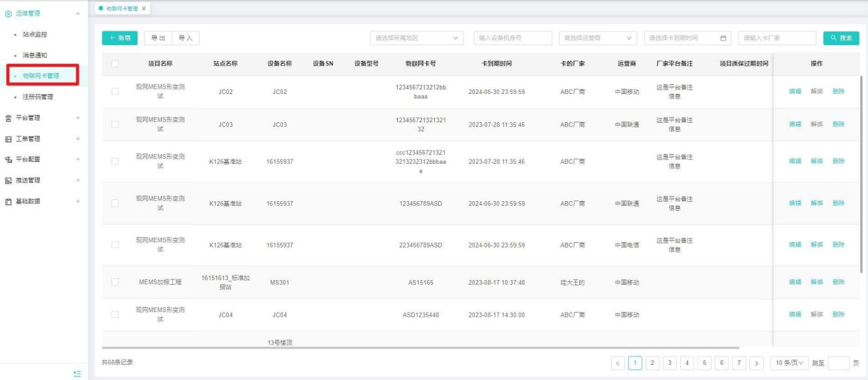Go to the next page using the right arrow
This screenshot has width=868, height=380.
756,362
